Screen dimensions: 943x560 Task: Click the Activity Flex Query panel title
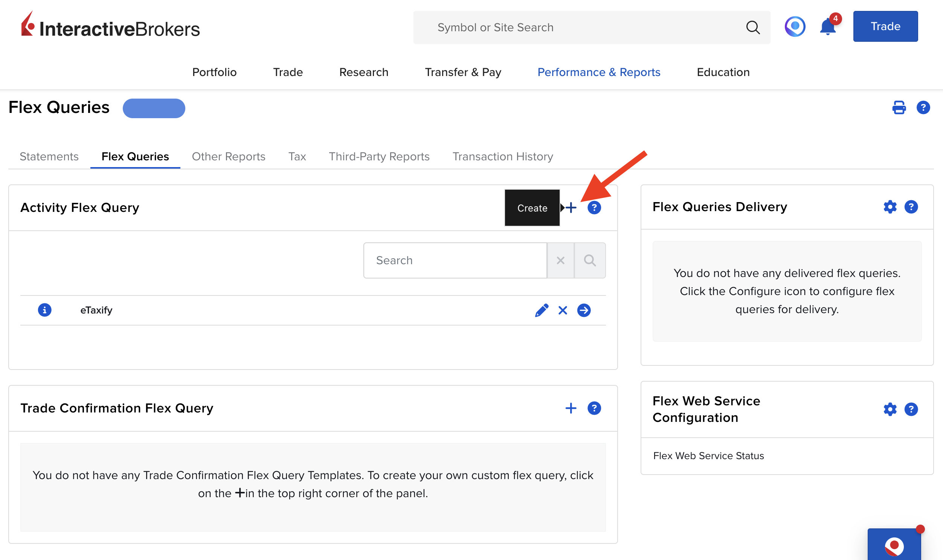[80, 207]
